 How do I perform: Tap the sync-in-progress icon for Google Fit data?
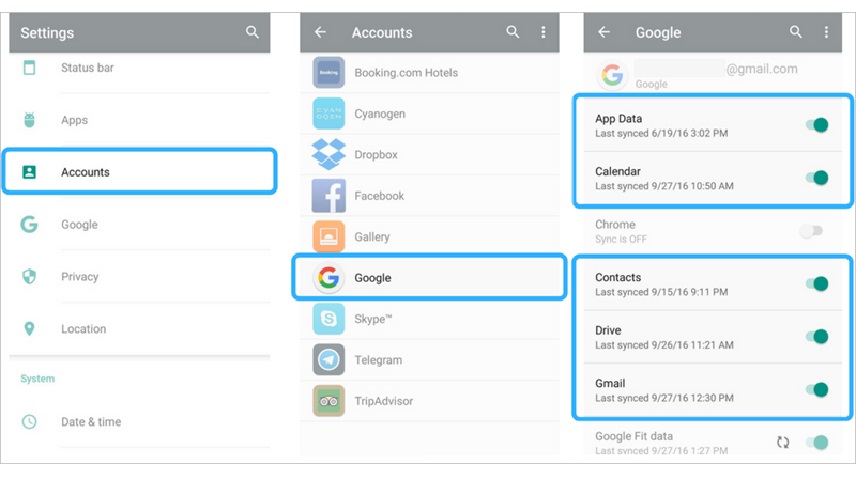point(783,442)
